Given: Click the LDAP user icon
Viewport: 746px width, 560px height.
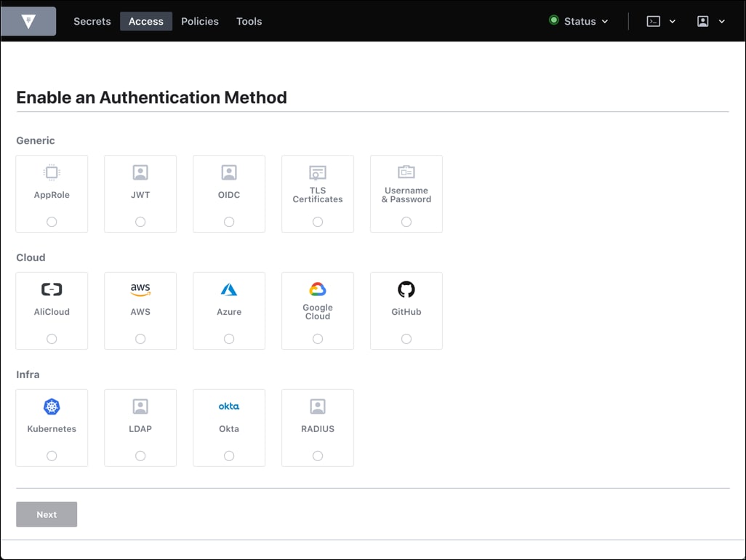Looking at the screenshot, I should pos(140,407).
